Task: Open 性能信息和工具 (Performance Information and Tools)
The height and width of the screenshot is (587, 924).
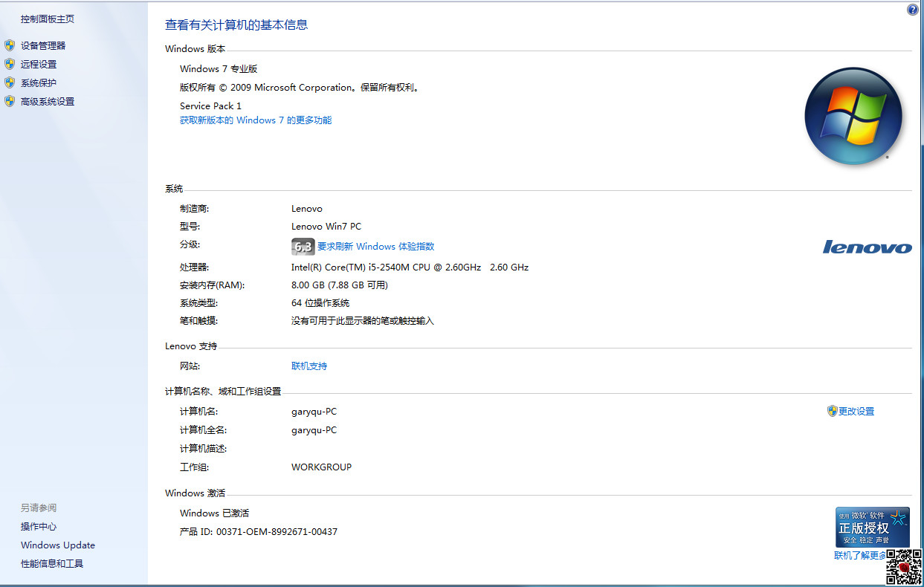Action: pyautogui.click(x=52, y=564)
